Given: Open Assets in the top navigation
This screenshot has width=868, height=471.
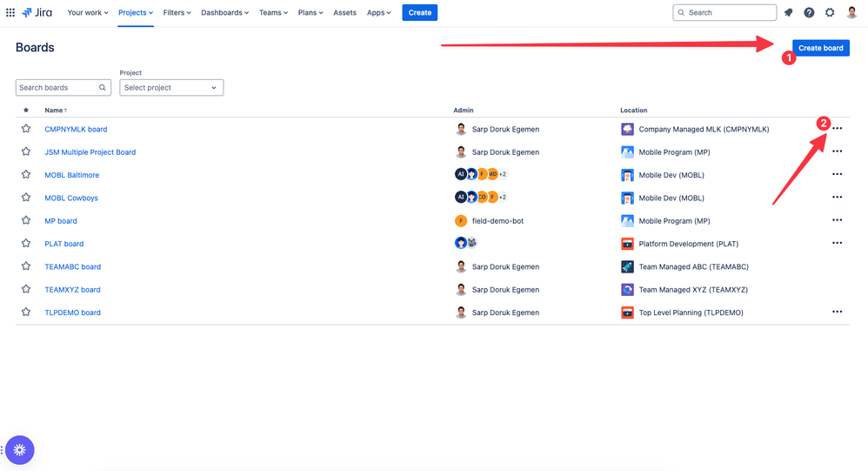Looking at the screenshot, I should click(345, 12).
